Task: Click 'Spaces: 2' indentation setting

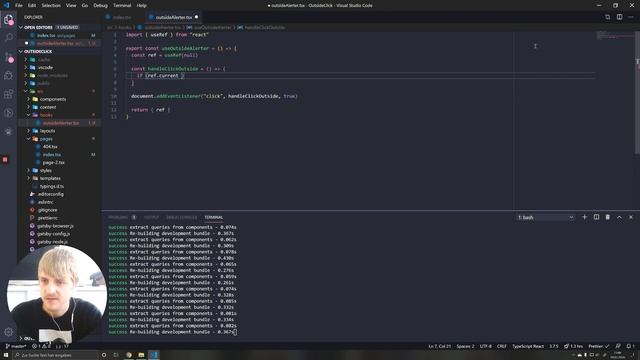Action: (x=465, y=346)
